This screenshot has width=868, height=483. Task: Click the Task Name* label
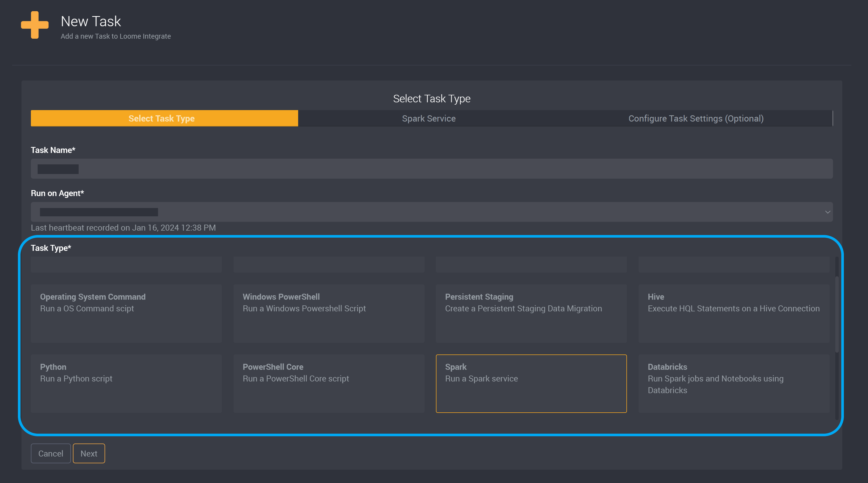point(53,150)
